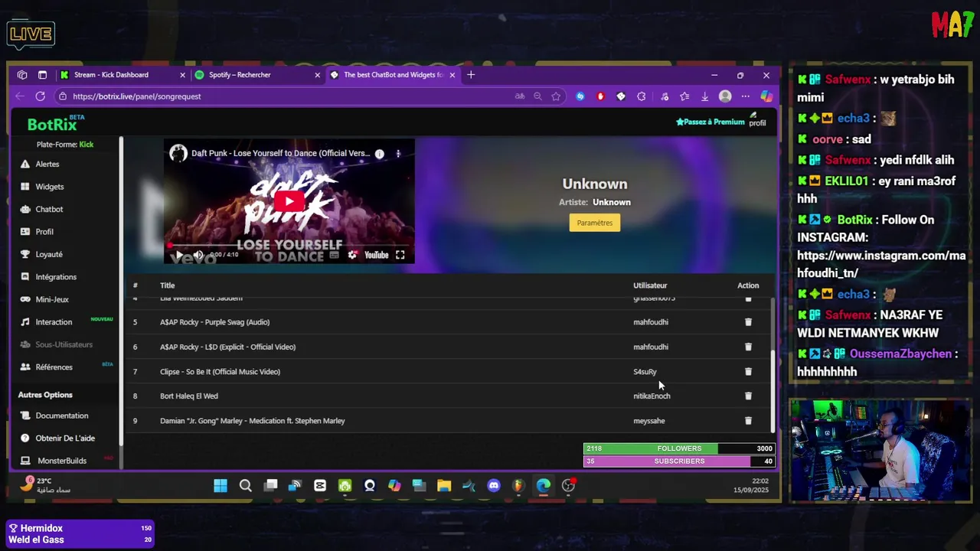Reload the BotRix page

[40, 96]
